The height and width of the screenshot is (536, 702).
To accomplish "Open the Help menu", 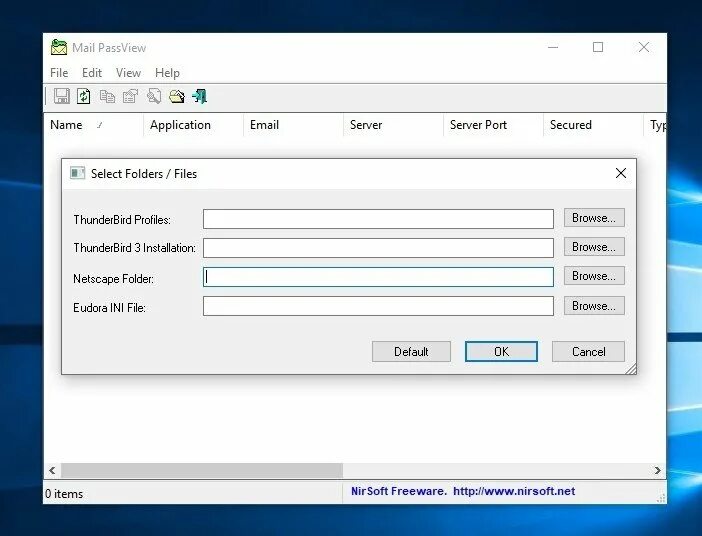I will click(x=167, y=73).
